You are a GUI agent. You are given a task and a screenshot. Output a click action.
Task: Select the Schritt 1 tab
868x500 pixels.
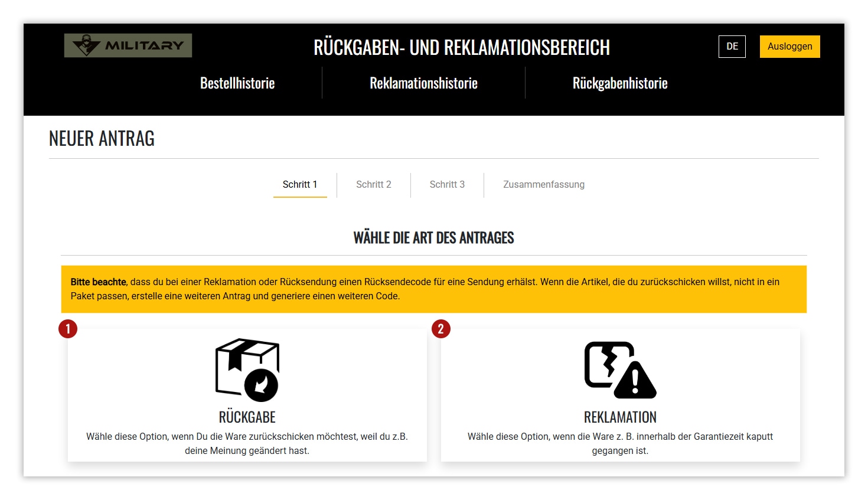click(x=300, y=185)
